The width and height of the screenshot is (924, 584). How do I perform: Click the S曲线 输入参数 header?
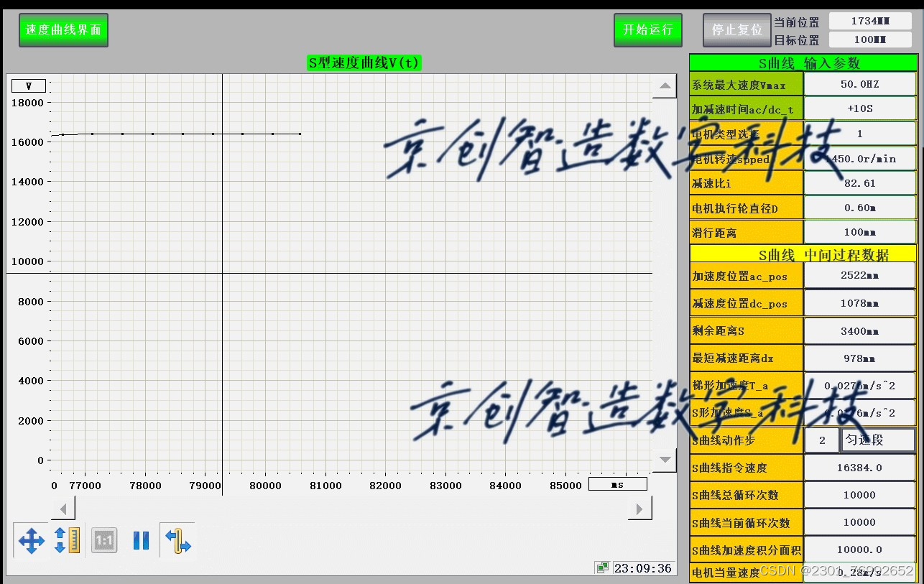(x=803, y=62)
